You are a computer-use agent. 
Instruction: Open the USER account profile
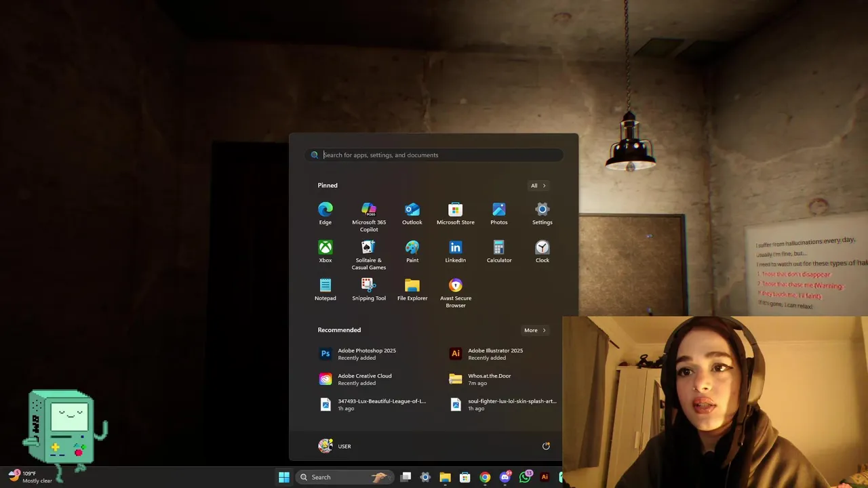[335, 446]
